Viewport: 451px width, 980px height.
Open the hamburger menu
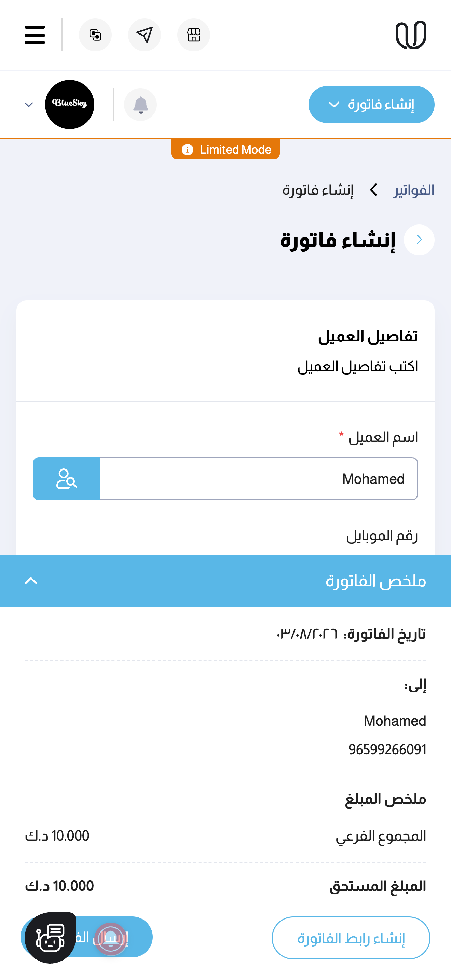(35, 35)
